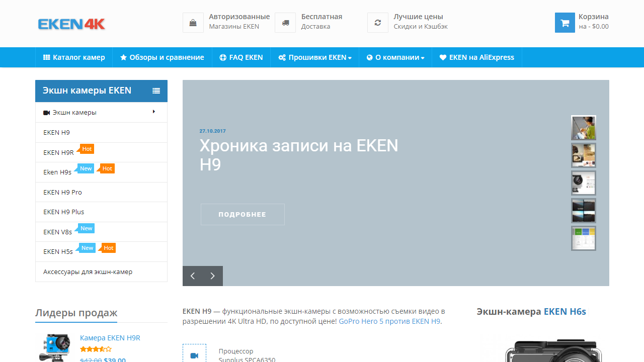Click the Лидеры продаж heading

[76, 313]
